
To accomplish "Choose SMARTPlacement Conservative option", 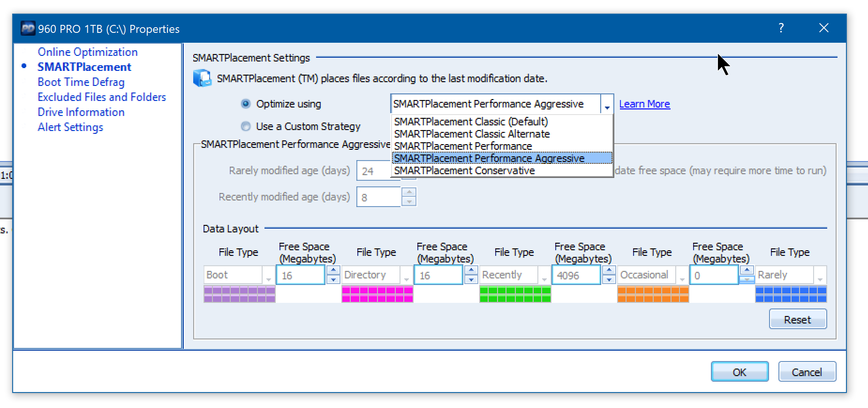I will [x=502, y=170].
